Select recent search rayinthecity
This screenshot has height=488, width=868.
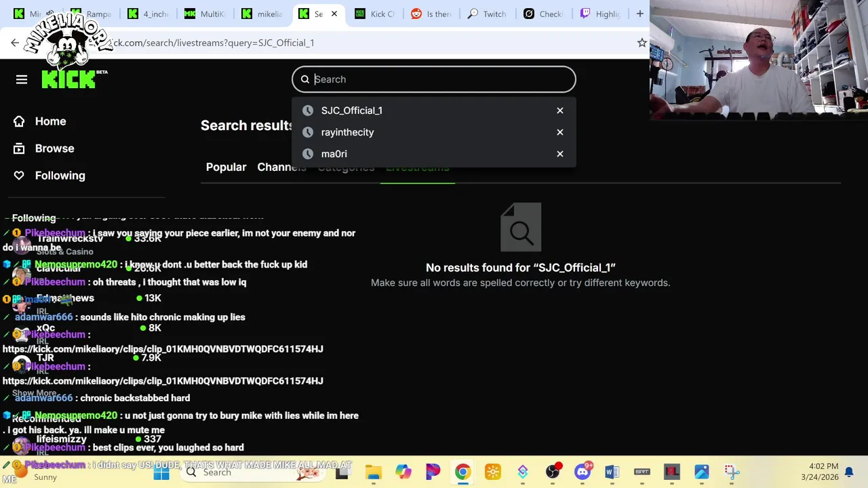coord(347,132)
